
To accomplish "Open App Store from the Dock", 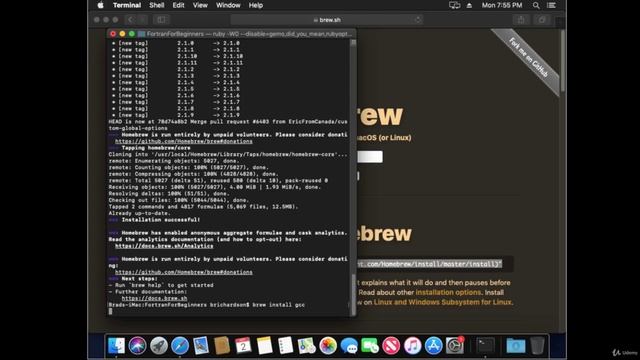I will click(433, 346).
